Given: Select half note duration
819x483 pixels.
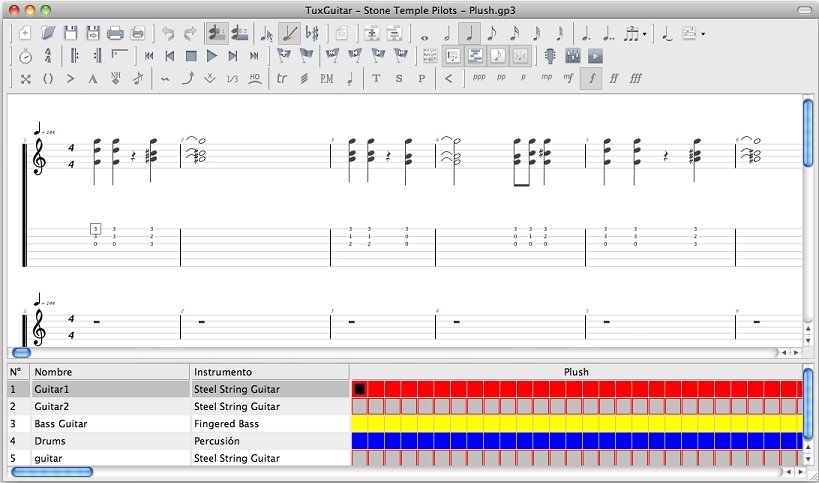Looking at the screenshot, I should coord(447,33).
